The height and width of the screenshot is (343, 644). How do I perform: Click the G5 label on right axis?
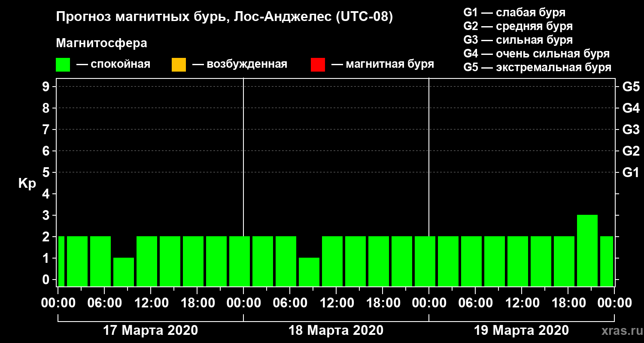(x=631, y=87)
